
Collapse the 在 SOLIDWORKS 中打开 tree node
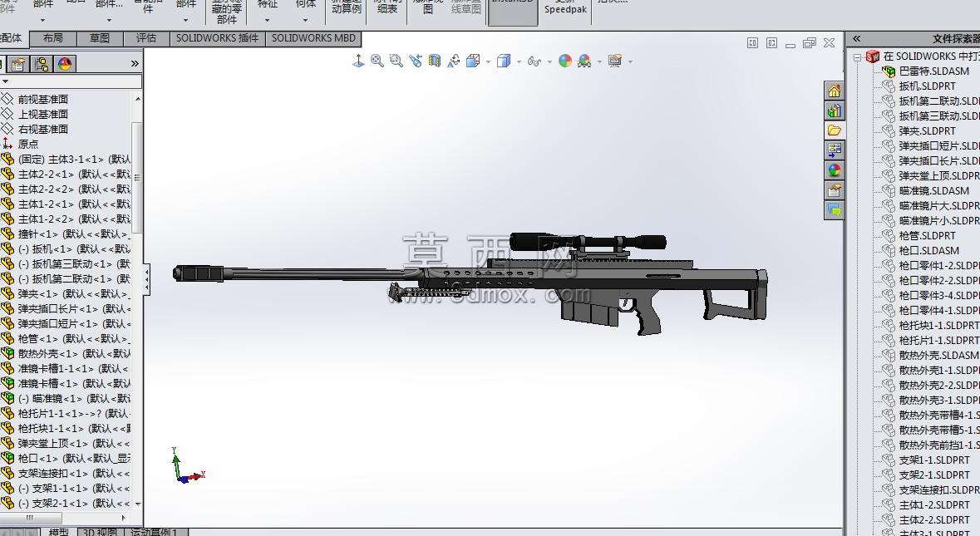tap(858, 57)
